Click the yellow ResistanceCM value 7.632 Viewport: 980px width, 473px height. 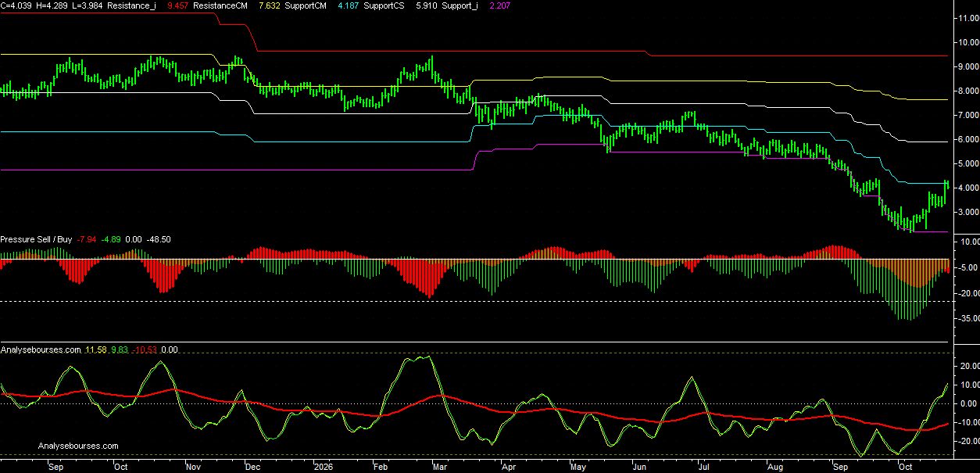pos(271,5)
